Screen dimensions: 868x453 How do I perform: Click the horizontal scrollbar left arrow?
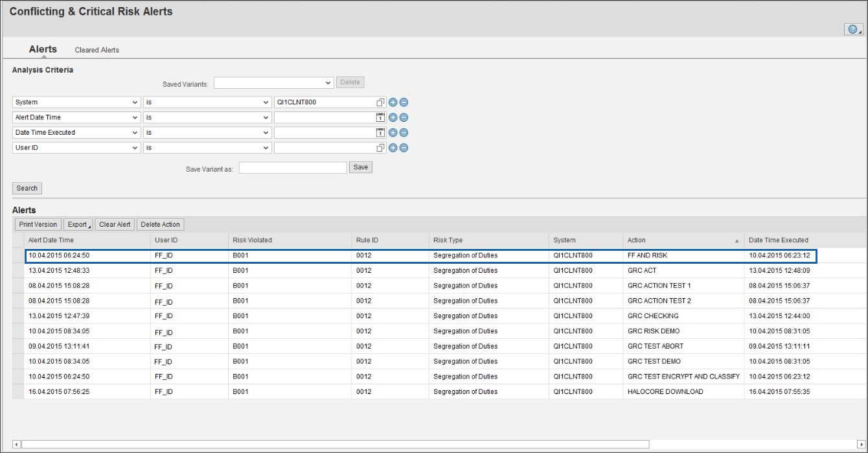click(16, 445)
